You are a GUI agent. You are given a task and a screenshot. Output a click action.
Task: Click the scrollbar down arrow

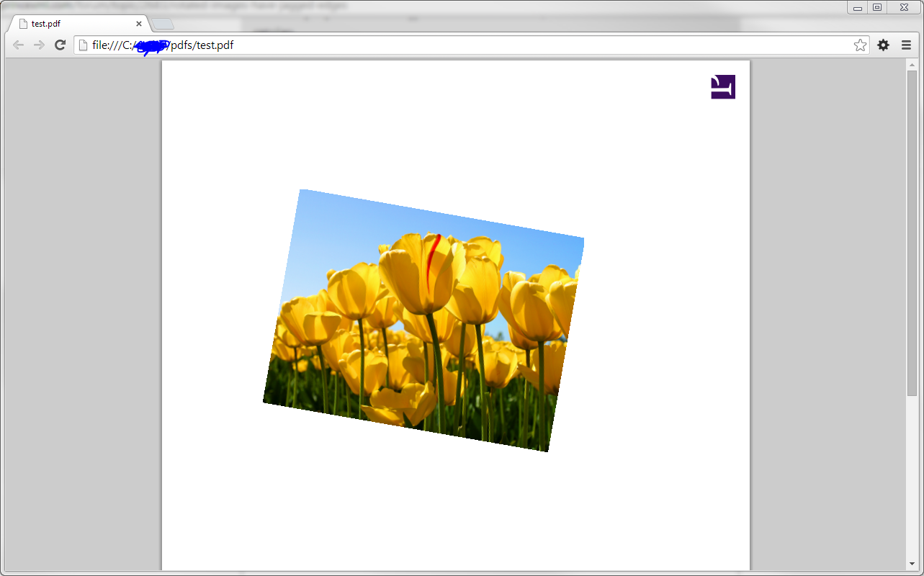(x=912, y=563)
